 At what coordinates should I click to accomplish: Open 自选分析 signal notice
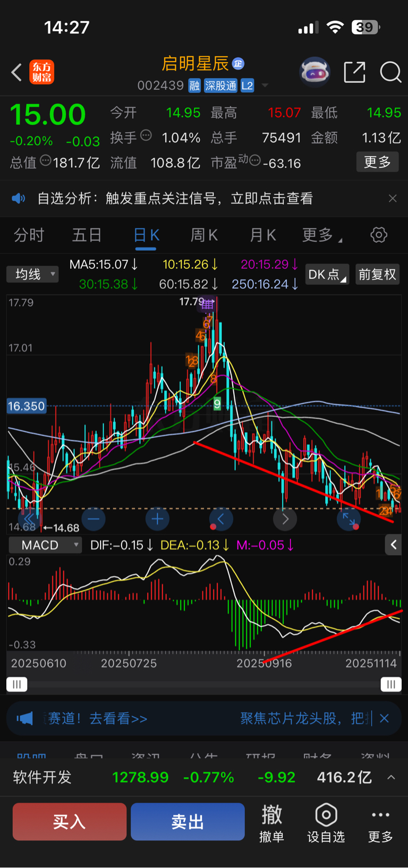point(175,199)
